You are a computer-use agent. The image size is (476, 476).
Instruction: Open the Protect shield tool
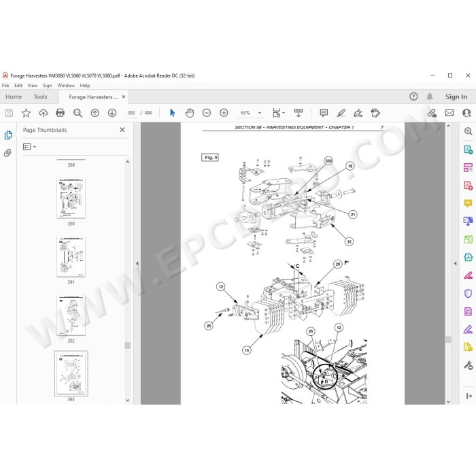click(468, 293)
